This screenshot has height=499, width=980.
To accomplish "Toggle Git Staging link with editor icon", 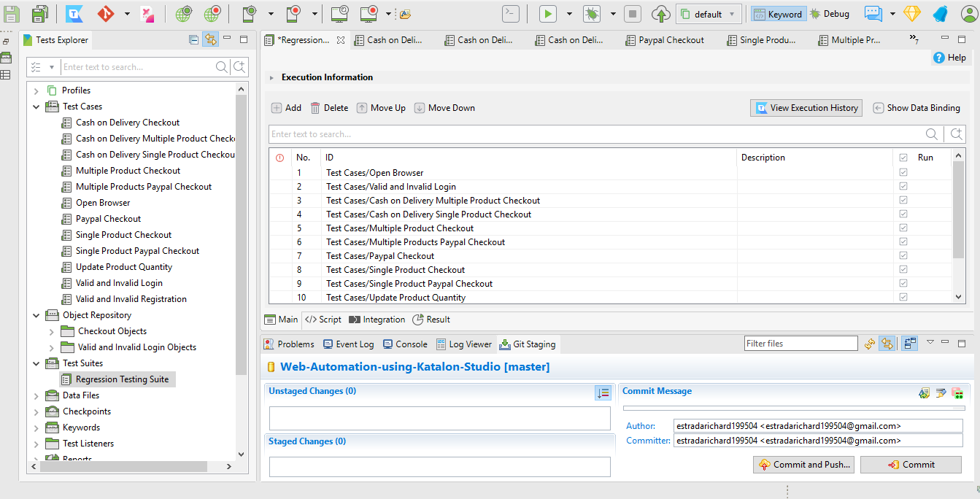I will click(x=887, y=344).
